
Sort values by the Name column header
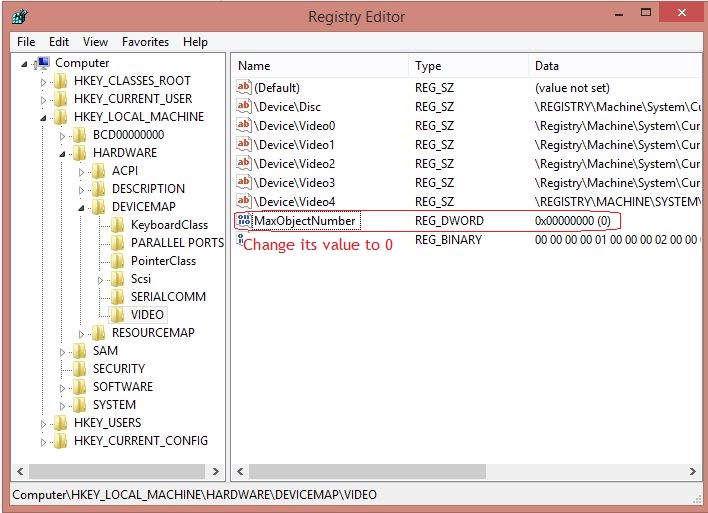(320, 66)
